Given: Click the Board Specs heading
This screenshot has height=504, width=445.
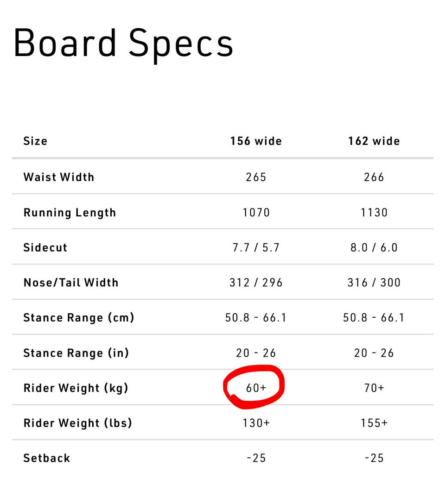Looking at the screenshot, I should pos(123,44).
